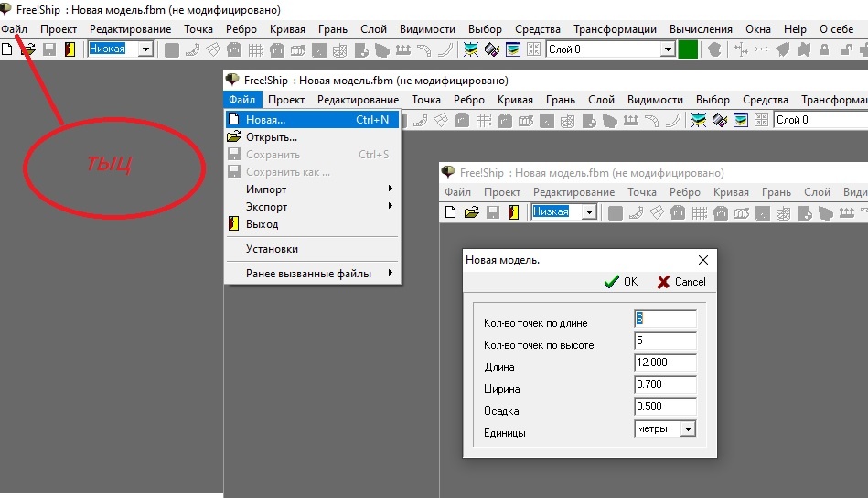
Task: Click Cancel in Новая модель dialog
Action: point(681,282)
